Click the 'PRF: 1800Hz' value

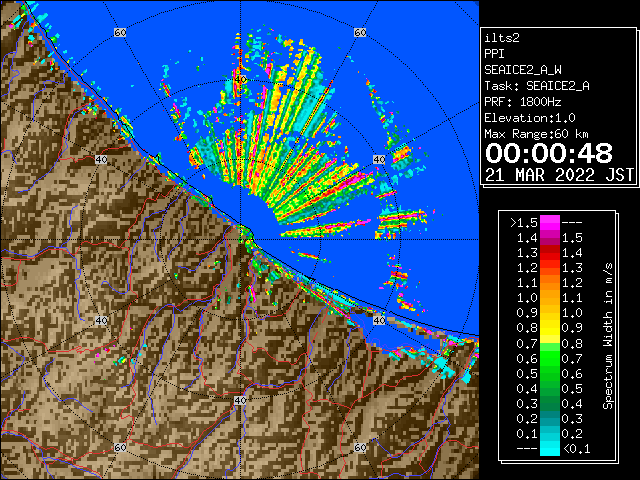(523, 102)
